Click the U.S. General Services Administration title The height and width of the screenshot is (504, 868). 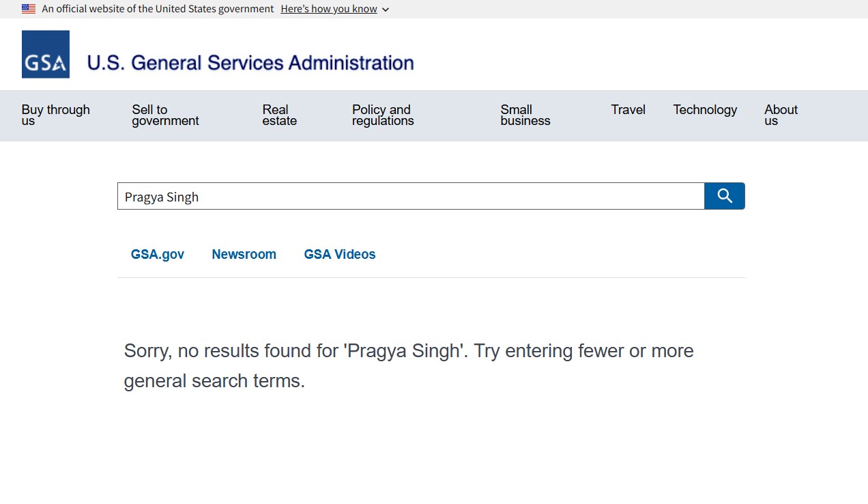(250, 63)
